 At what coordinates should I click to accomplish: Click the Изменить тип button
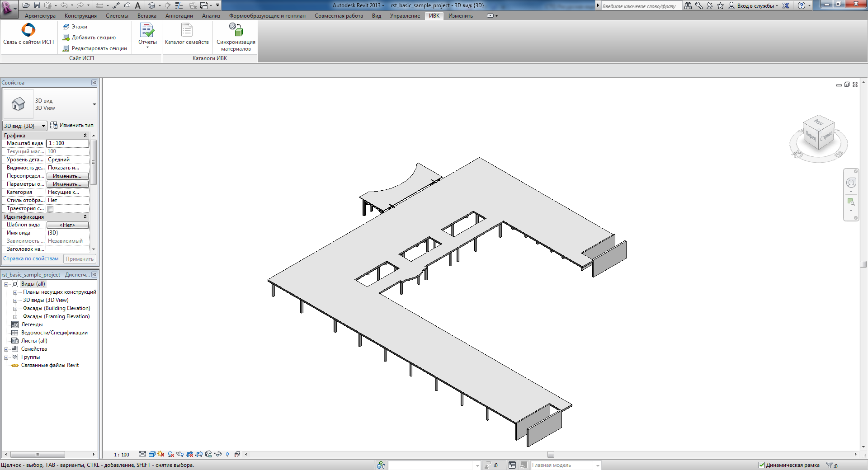pyautogui.click(x=72, y=125)
